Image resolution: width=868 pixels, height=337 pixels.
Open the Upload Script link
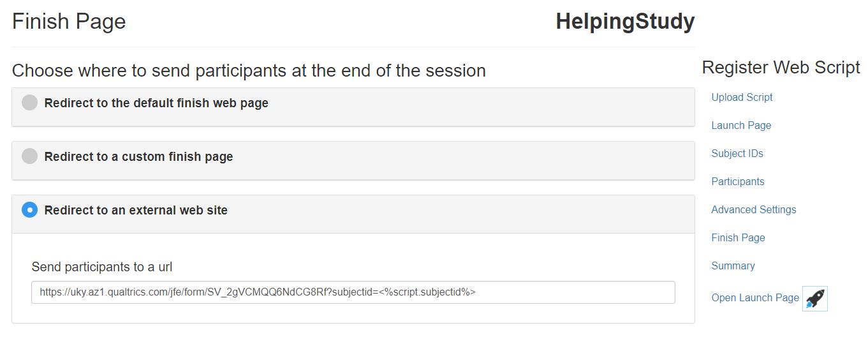coord(742,97)
